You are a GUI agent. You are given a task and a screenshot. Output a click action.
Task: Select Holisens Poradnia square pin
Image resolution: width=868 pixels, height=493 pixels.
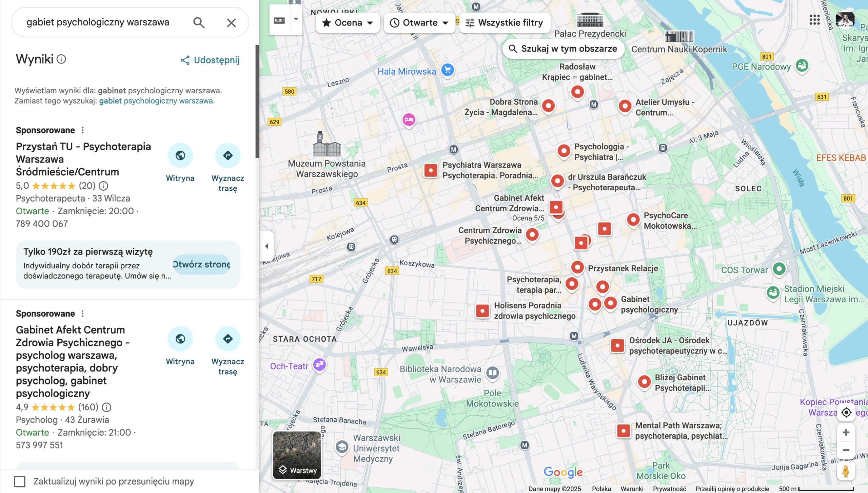(482, 311)
